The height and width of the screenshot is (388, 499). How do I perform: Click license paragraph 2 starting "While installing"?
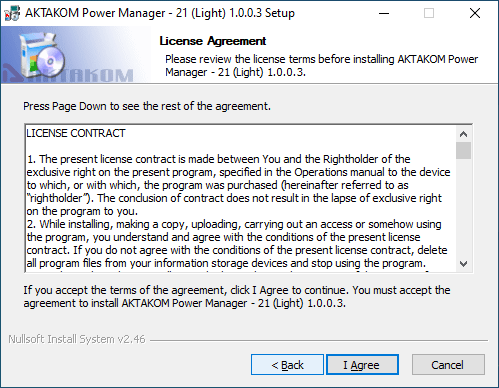[x=238, y=244]
